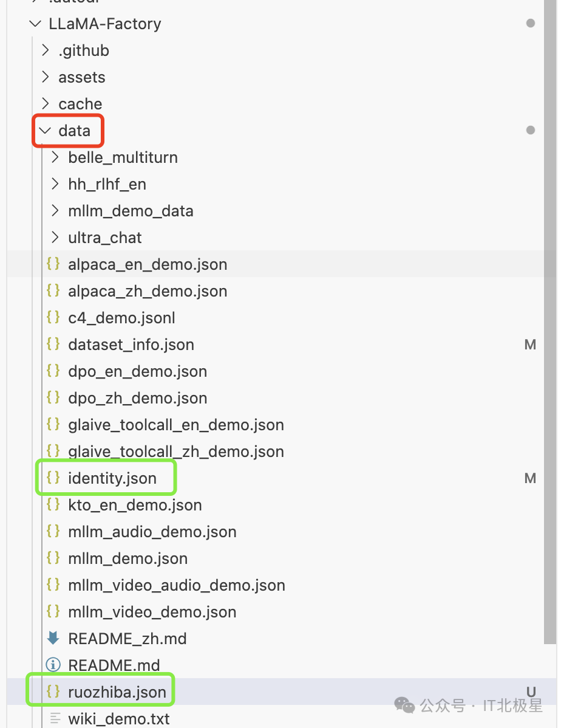Viewport: 561px width, 728px height.
Task: Click the JSON icon of glaive_toolcall_en_demo.json
Action: (x=53, y=424)
